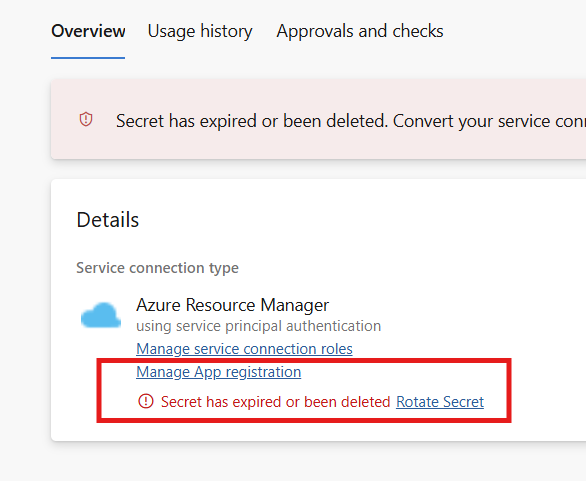
Task: Select the Overview tab
Action: click(88, 31)
